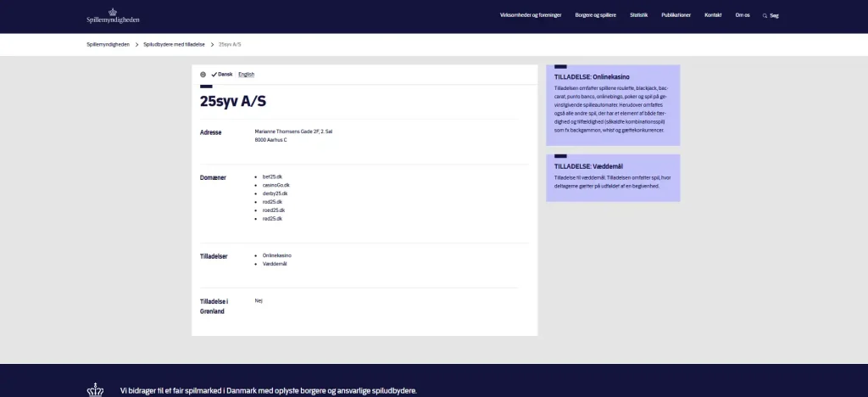The image size is (868, 397).
Task: Click the Tilladelse i Grønland label
Action: pos(214,306)
